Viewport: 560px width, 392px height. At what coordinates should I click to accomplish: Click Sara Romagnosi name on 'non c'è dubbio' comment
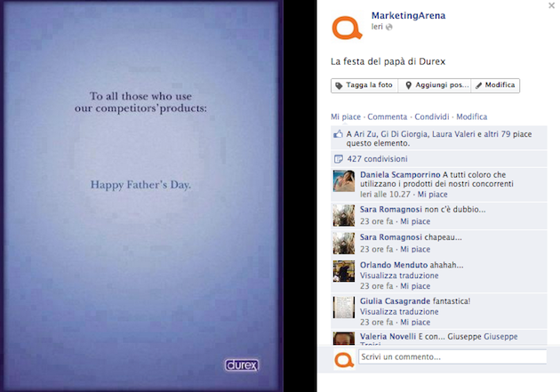tap(391, 210)
